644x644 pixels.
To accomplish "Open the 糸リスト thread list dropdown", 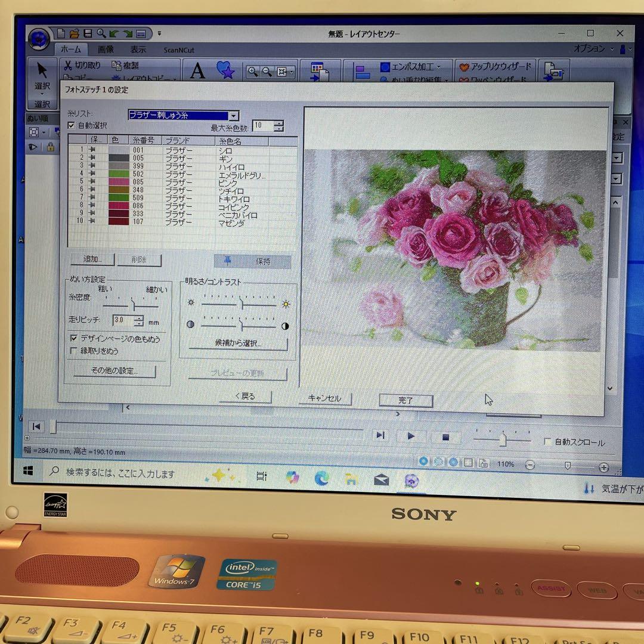I will 233,116.
